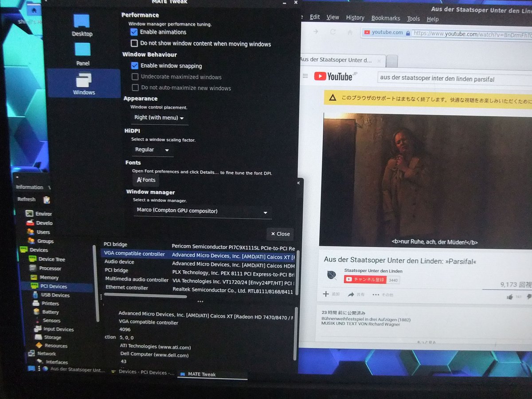Open the Panel section in MATE Tweak
Viewport: 532px width, 399px height.
[x=83, y=54]
